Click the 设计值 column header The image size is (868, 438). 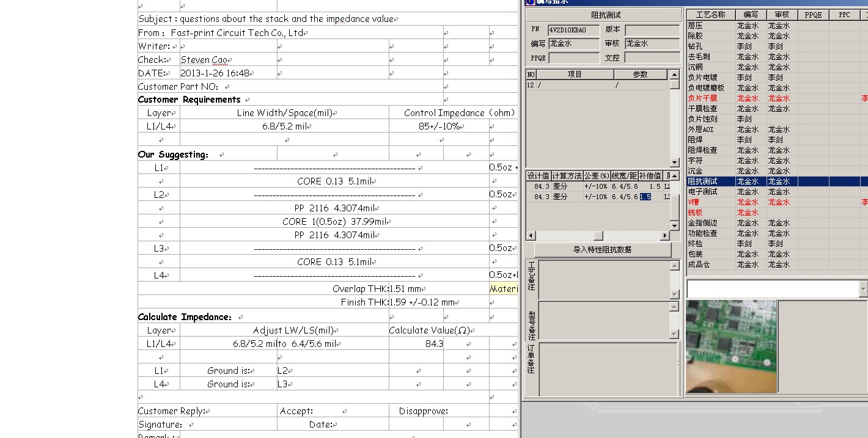coord(539,176)
